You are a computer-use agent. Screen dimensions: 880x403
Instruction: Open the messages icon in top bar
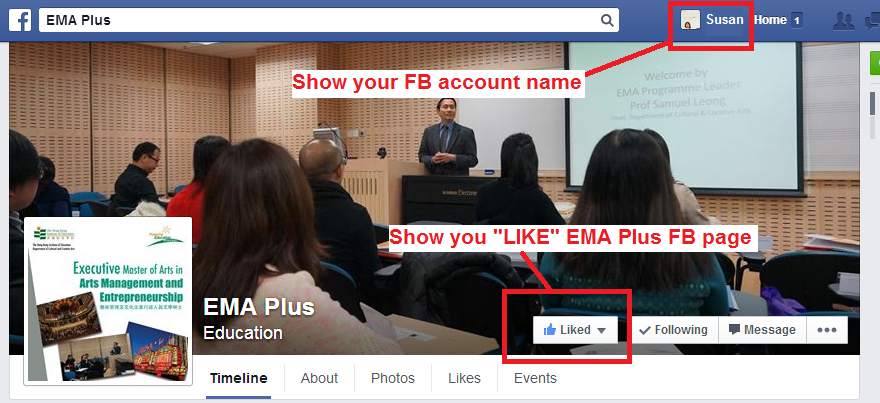873,21
